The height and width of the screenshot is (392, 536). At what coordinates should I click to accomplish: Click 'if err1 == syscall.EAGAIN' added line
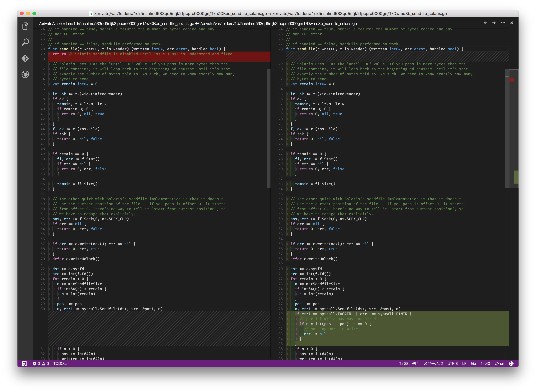pos(353,314)
